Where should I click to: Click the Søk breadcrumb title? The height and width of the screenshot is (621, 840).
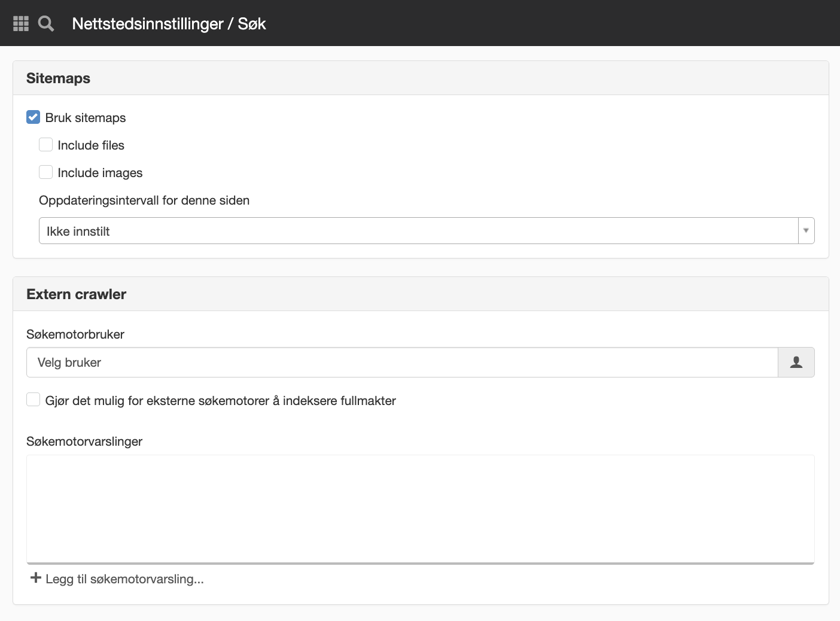[x=252, y=23]
